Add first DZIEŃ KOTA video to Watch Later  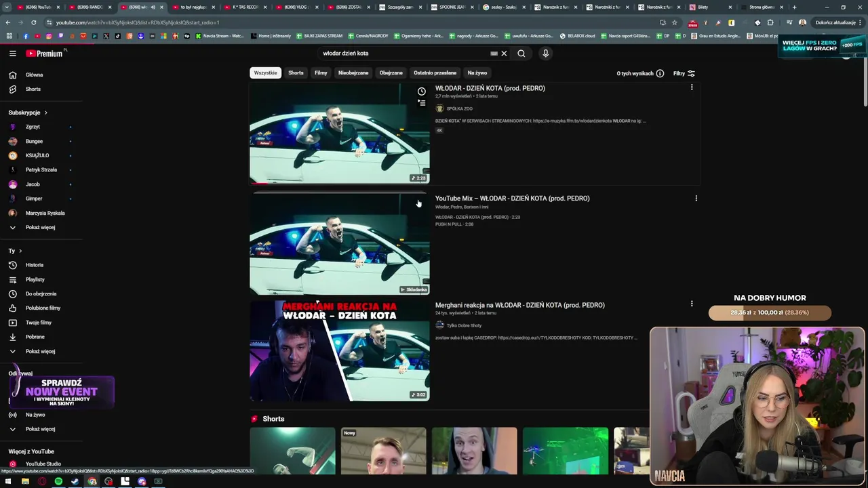pos(422,91)
